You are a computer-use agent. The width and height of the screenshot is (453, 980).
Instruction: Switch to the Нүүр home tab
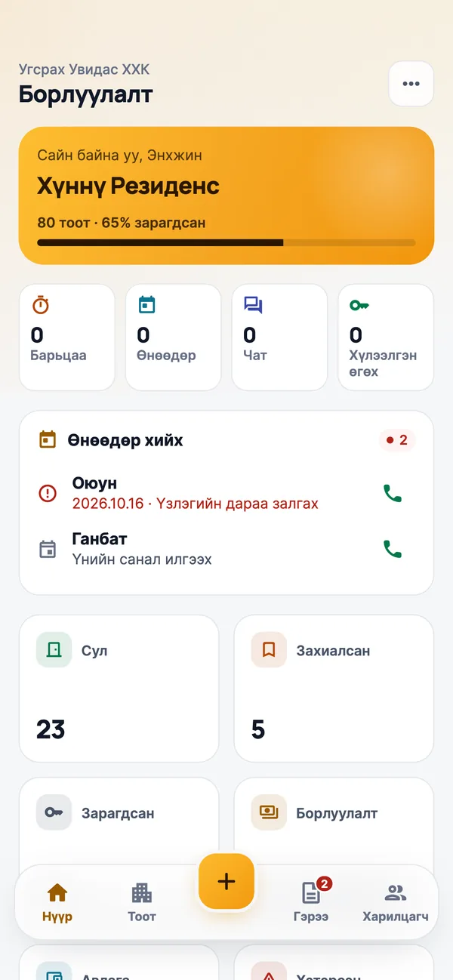[57, 903]
